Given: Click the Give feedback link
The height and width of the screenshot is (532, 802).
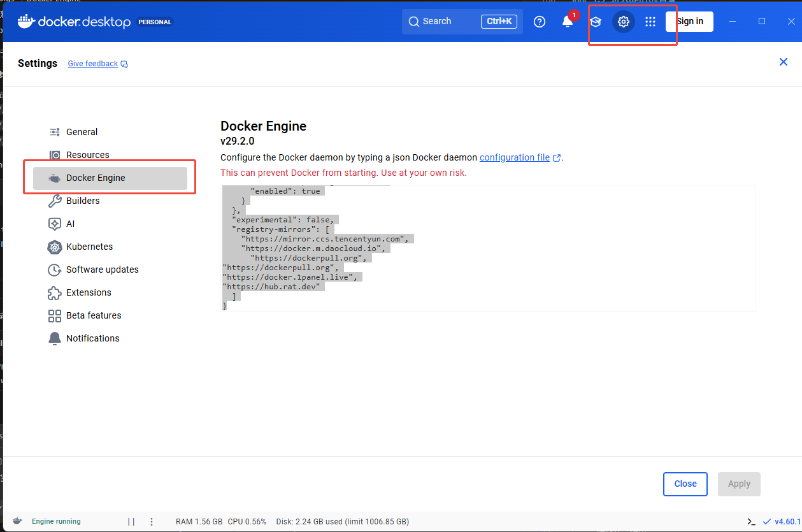Looking at the screenshot, I should [93, 64].
